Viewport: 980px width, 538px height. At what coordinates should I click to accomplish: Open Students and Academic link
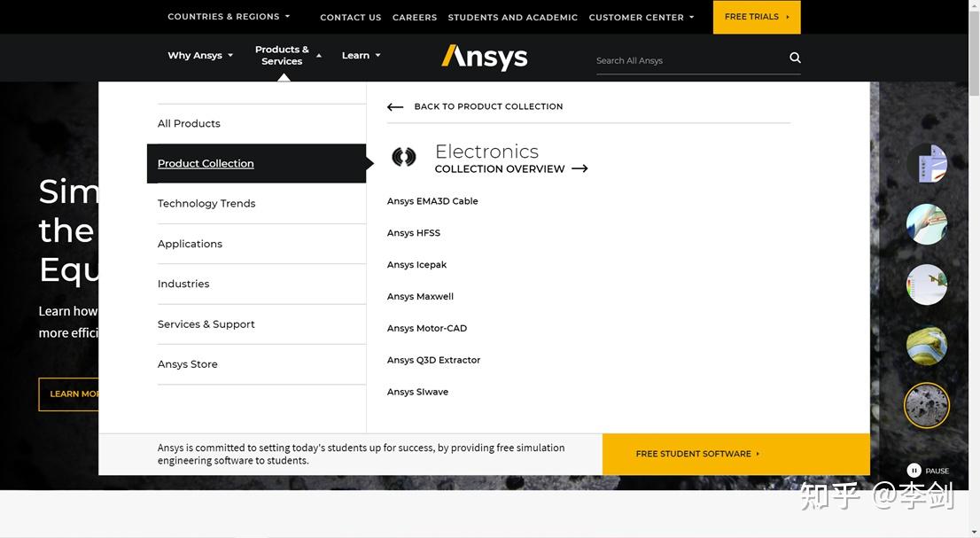click(x=512, y=18)
